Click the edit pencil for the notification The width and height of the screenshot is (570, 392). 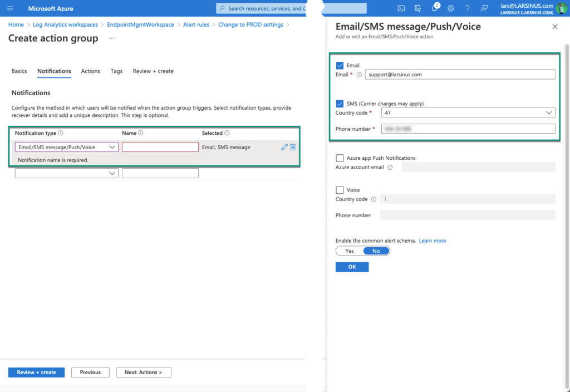tap(284, 147)
